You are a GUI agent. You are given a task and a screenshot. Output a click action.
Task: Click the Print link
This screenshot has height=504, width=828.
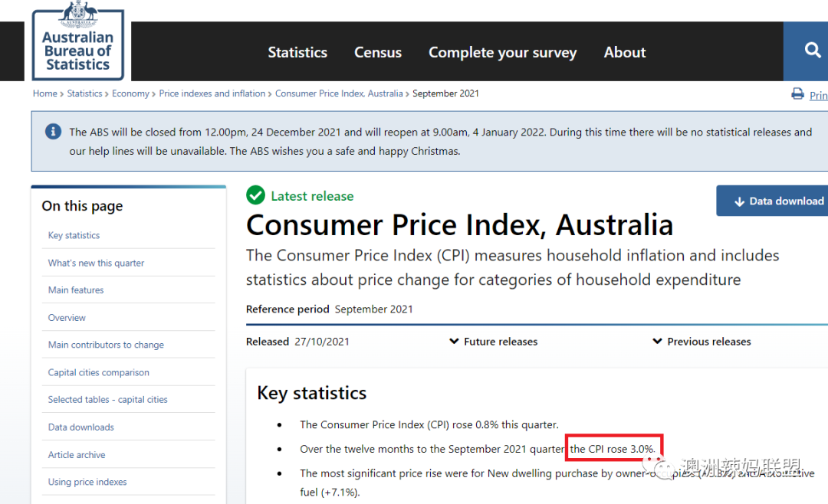(819, 95)
